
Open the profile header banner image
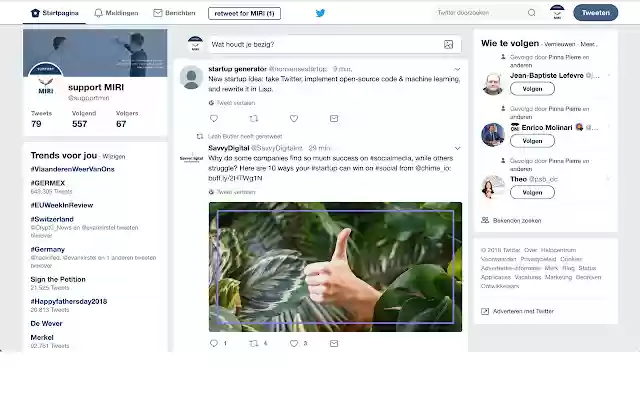[x=95, y=52]
